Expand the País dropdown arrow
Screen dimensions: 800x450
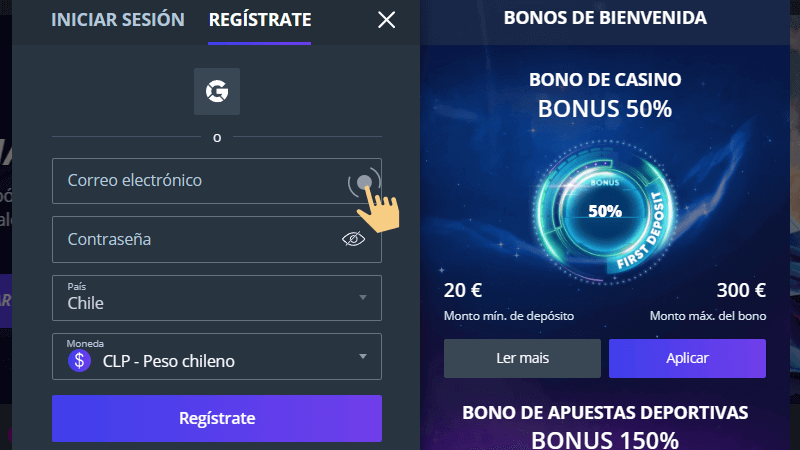(362, 298)
